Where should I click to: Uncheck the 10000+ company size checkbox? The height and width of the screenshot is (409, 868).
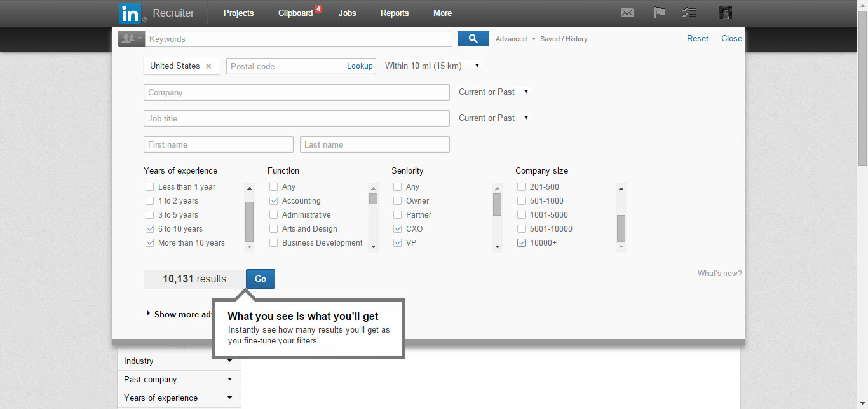click(x=522, y=243)
